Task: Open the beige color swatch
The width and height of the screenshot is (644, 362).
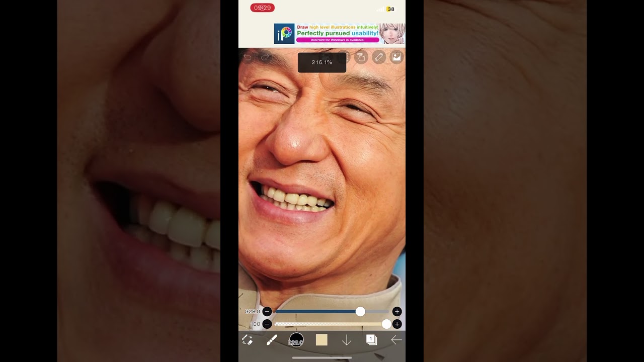Action: pos(321,340)
